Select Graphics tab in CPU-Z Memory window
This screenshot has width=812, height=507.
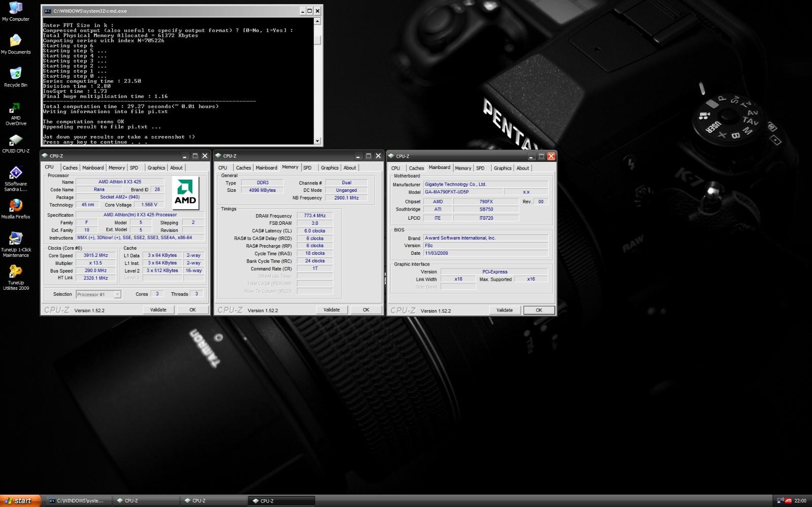click(329, 168)
